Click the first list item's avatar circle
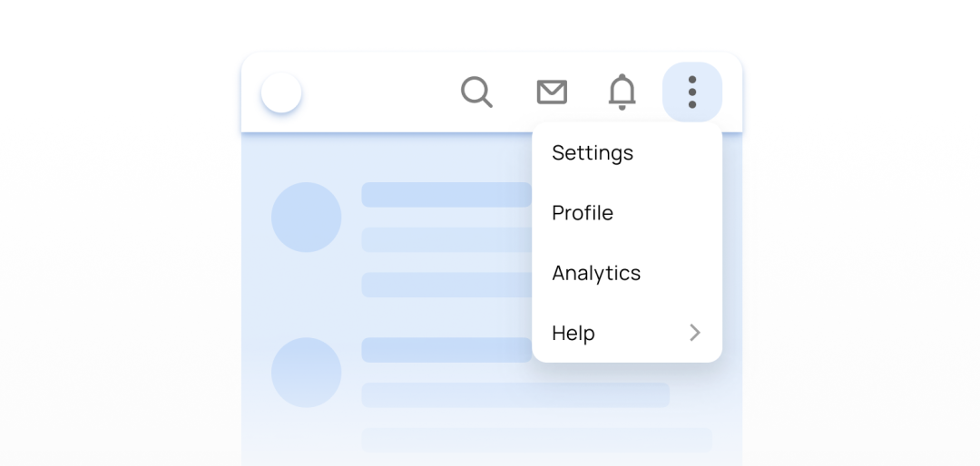The height and width of the screenshot is (466, 980). tap(307, 218)
